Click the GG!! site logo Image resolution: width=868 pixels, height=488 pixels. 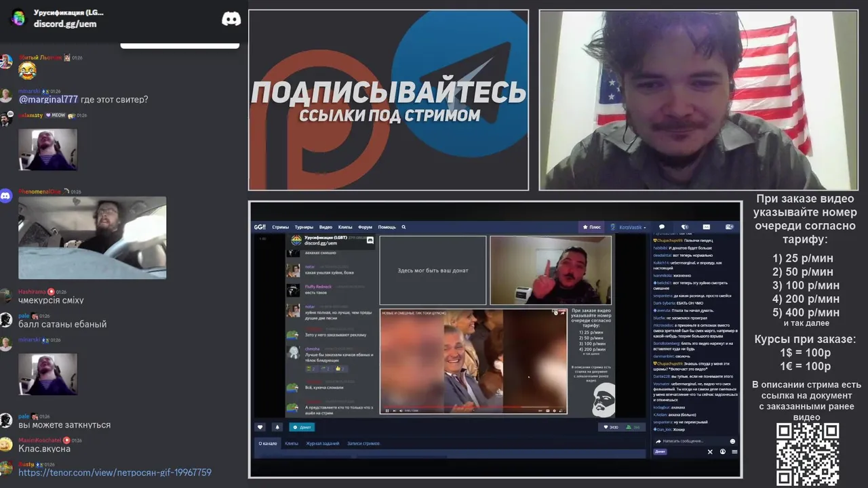[x=259, y=227]
